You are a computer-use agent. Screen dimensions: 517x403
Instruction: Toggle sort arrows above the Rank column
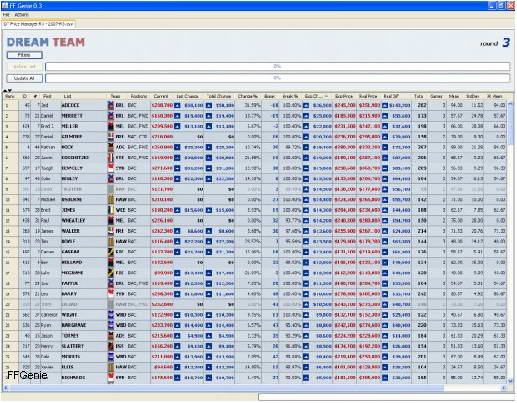(x=8, y=90)
